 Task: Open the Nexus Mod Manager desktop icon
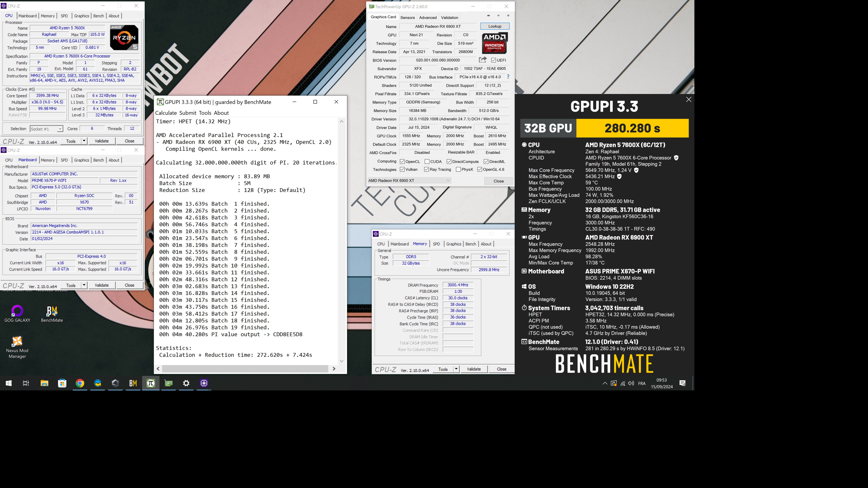click(17, 347)
